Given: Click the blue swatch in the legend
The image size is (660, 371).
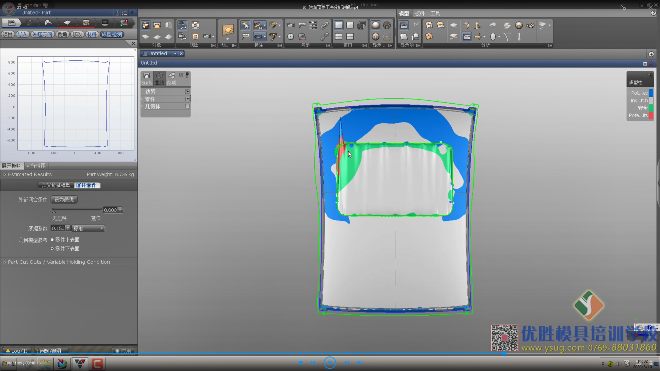Looking at the screenshot, I should pos(651,93).
